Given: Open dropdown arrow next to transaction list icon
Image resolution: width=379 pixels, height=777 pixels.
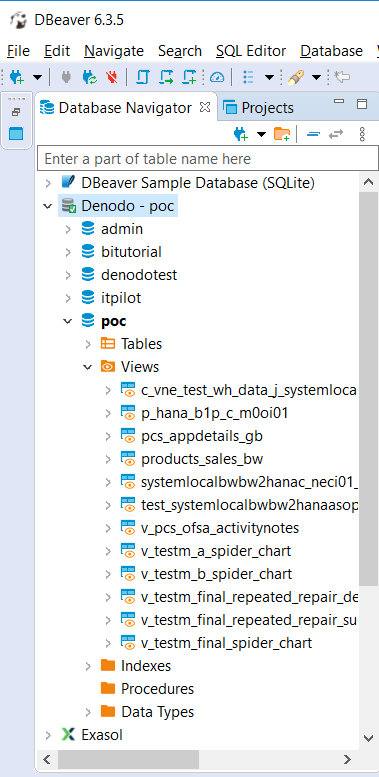Looking at the screenshot, I should 269,77.
